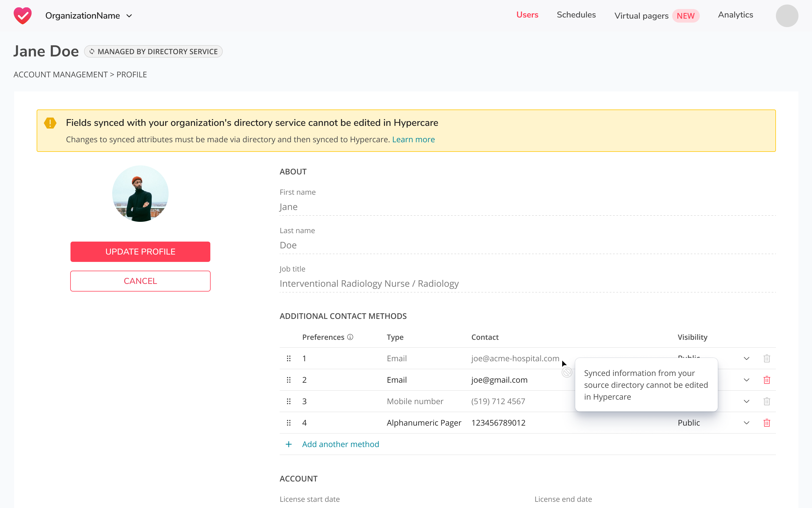
Task: Click the Email type cell in row 2
Action: click(397, 380)
